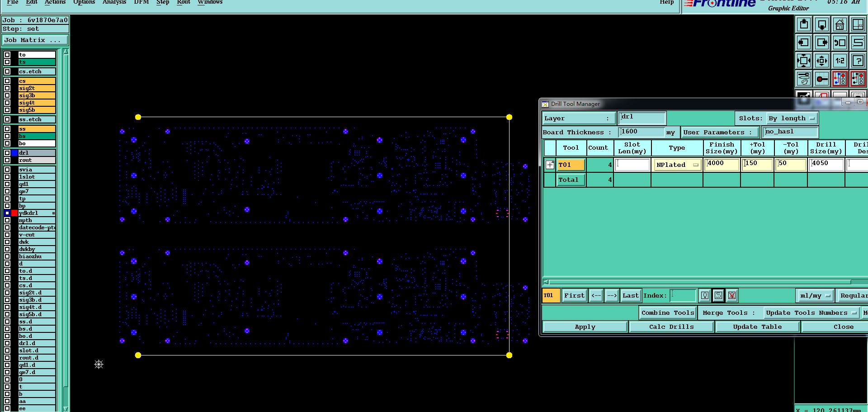Click the blue-red net traffic light icon

click(x=840, y=79)
